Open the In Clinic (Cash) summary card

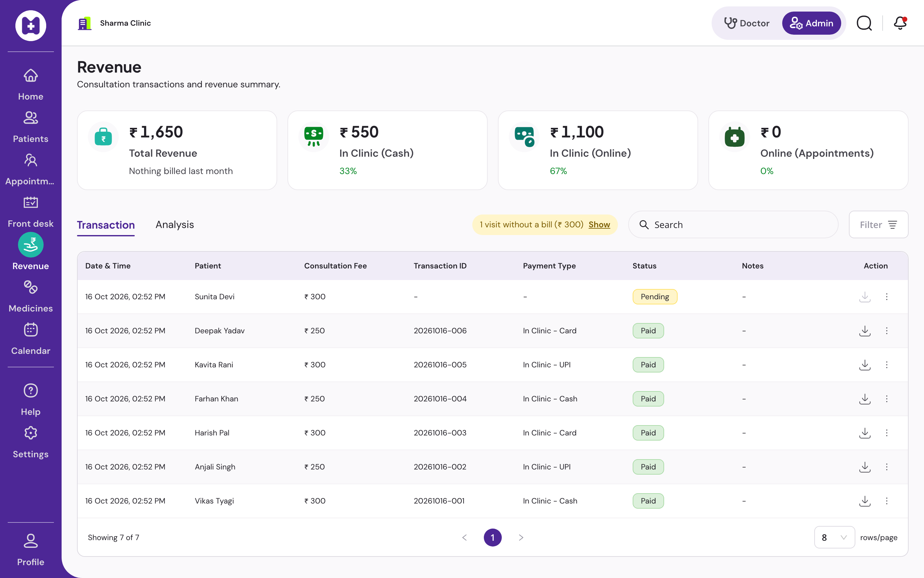pyautogui.click(x=387, y=150)
